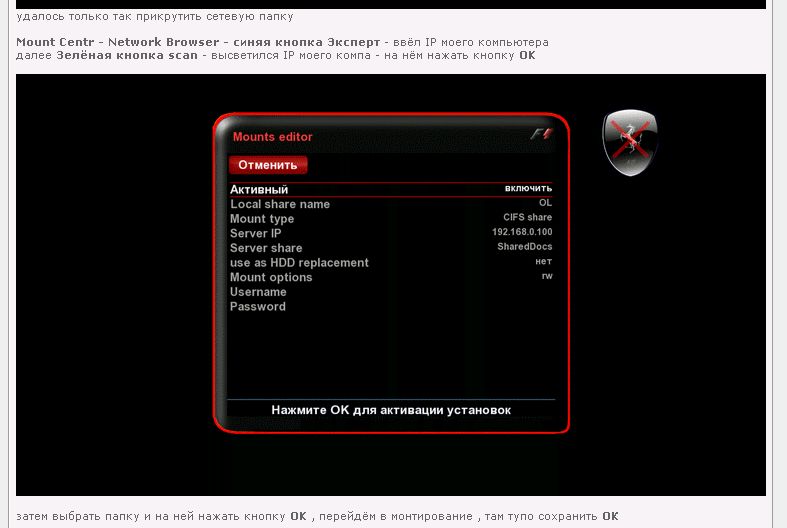This screenshot has height=528, width=787.
Task: Edit the server IP value 192.168.0.100
Action: [522, 232]
